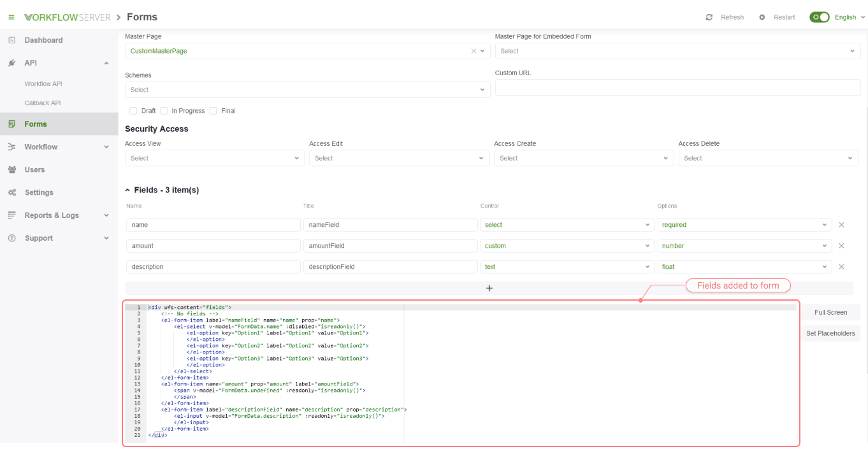The image size is (868, 451).
Task: Click the Restart circle icon
Action: [762, 17]
